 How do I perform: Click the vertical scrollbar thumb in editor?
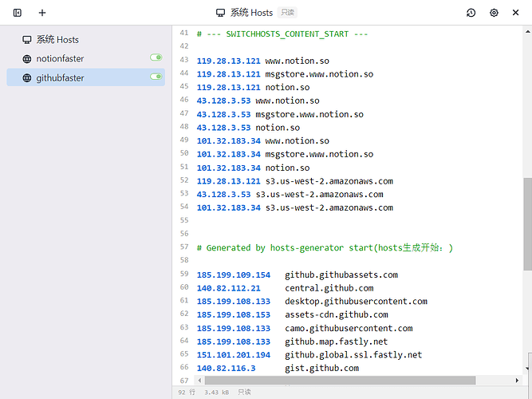(x=527, y=224)
